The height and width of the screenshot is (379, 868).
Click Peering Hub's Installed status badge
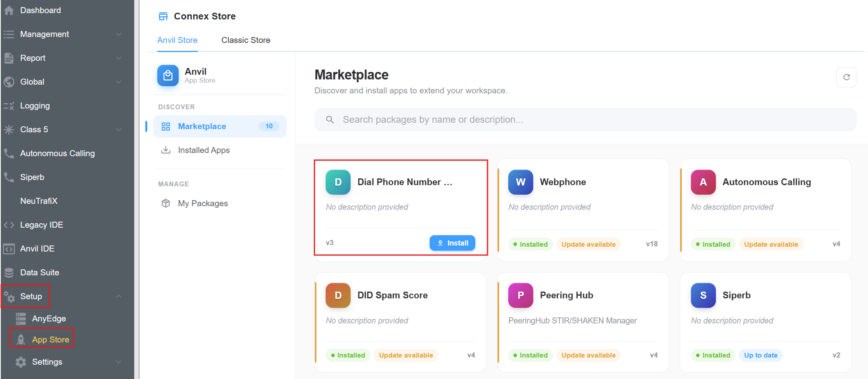coord(530,355)
